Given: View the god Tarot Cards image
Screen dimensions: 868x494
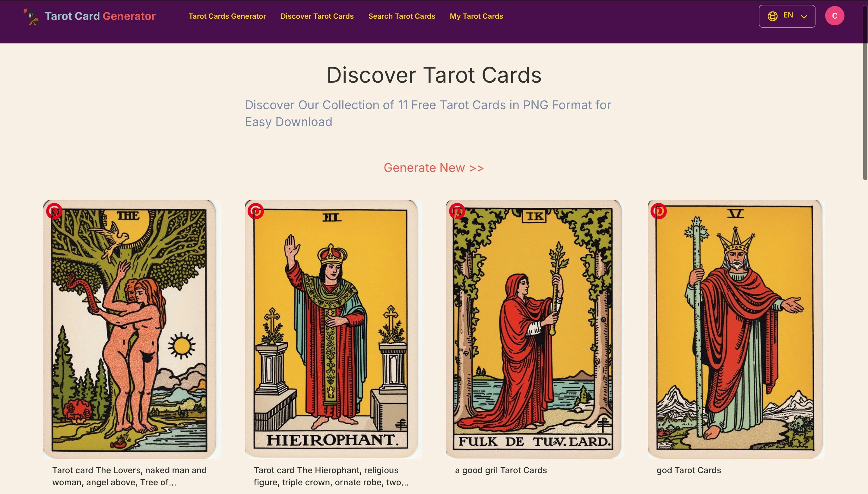Looking at the screenshot, I should coord(736,329).
